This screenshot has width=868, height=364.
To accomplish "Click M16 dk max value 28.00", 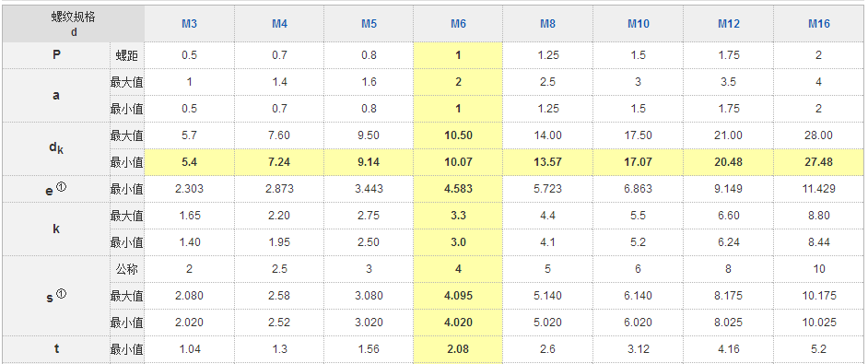I will click(x=819, y=135).
